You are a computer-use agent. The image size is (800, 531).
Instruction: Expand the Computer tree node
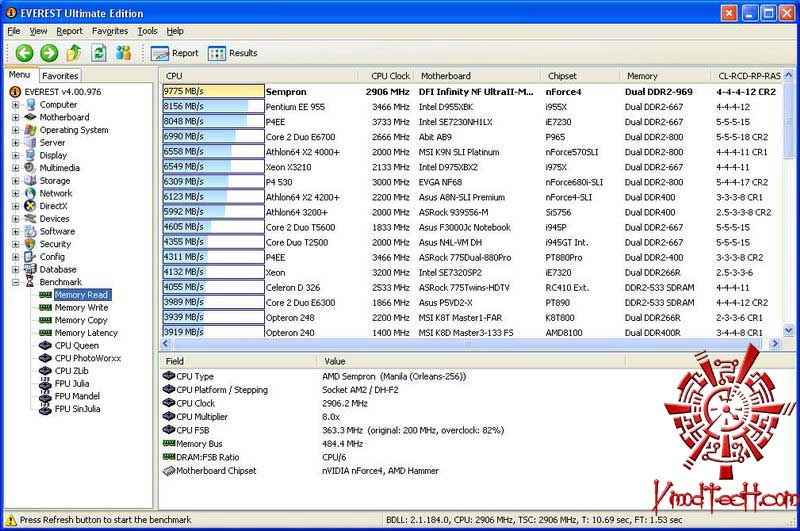pos(16,105)
